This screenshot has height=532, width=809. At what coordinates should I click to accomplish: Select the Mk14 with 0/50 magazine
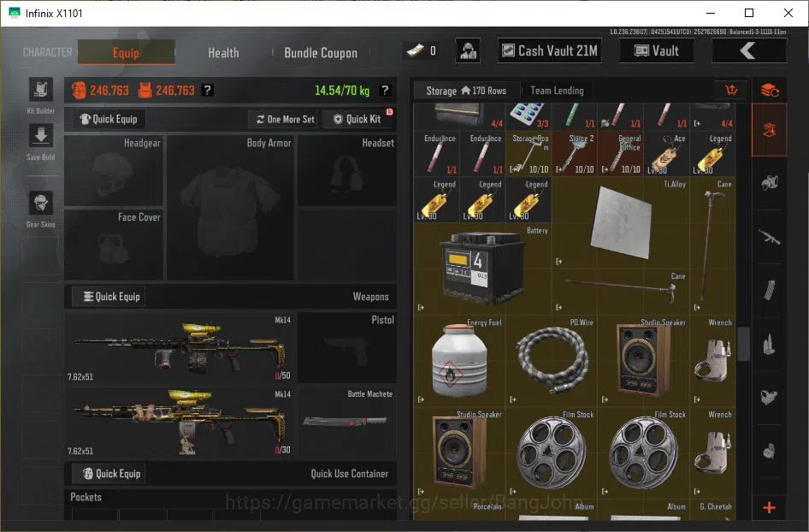[179, 347]
